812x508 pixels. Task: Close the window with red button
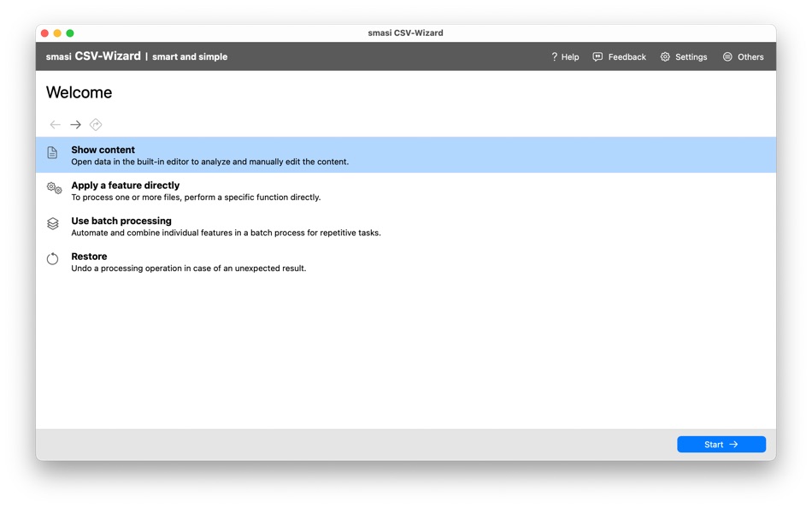44,33
